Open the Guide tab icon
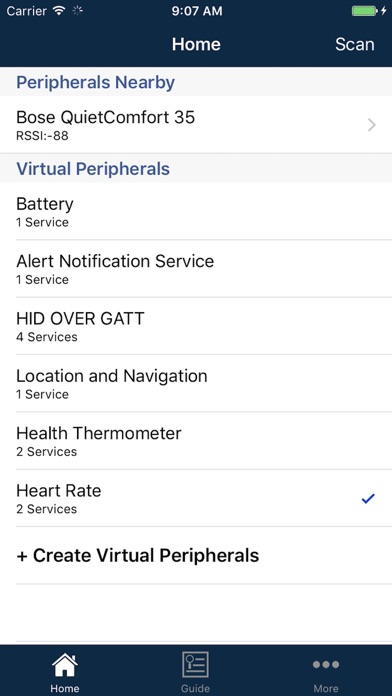Image resolution: width=392 pixels, height=696 pixels. [195, 664]
